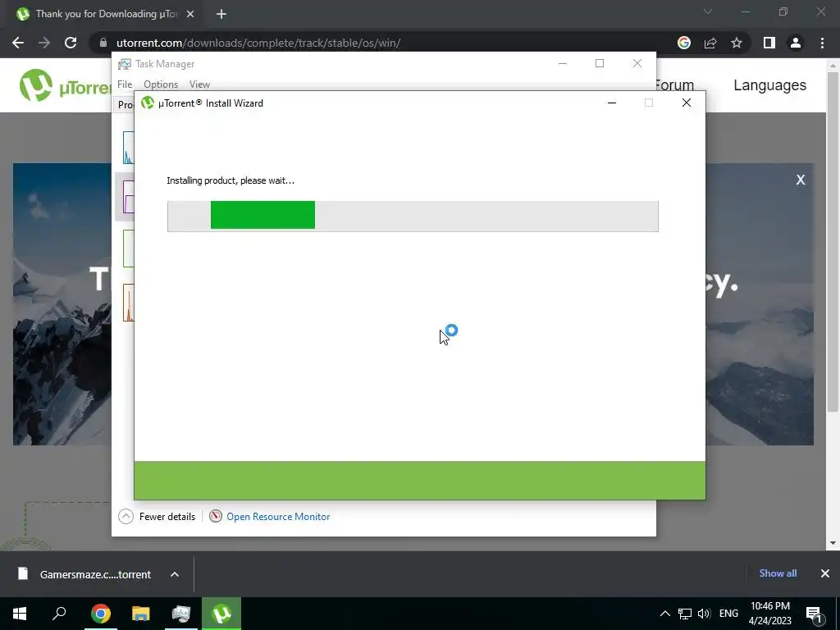Close the µTorrent Install Wizard
Viewport: 840px width, 630px height.
(687, 103)
